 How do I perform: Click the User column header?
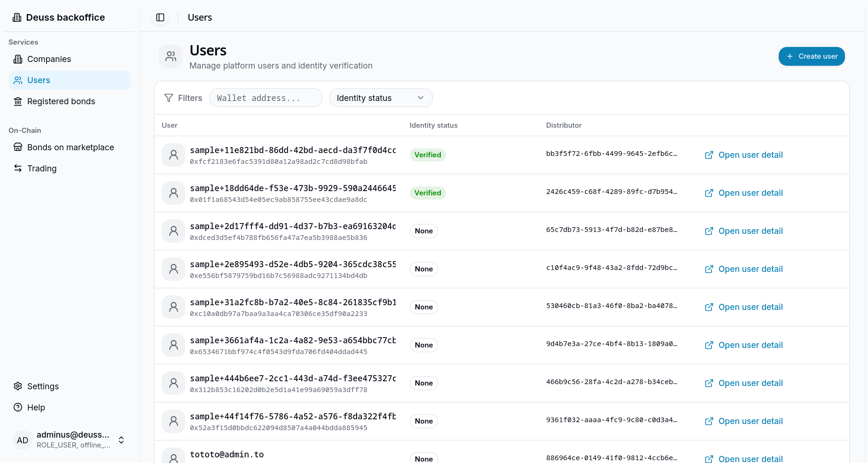coord(170,125)
